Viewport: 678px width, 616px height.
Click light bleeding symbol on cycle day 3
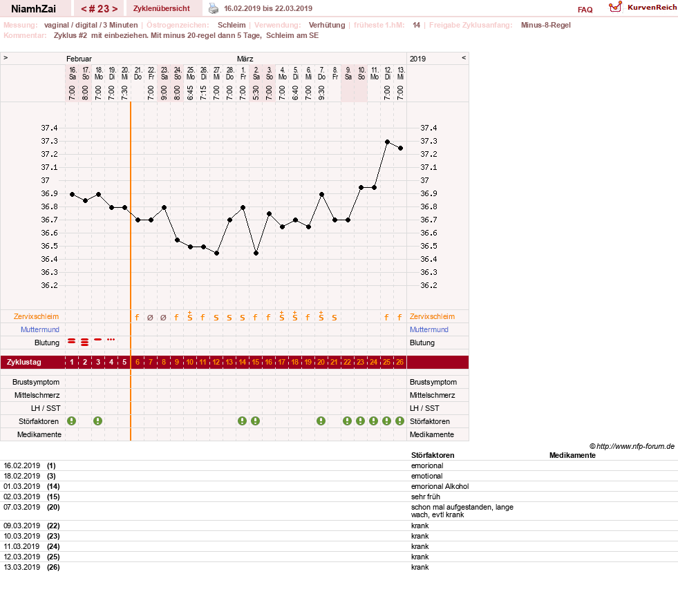click(x=98, y=340)
